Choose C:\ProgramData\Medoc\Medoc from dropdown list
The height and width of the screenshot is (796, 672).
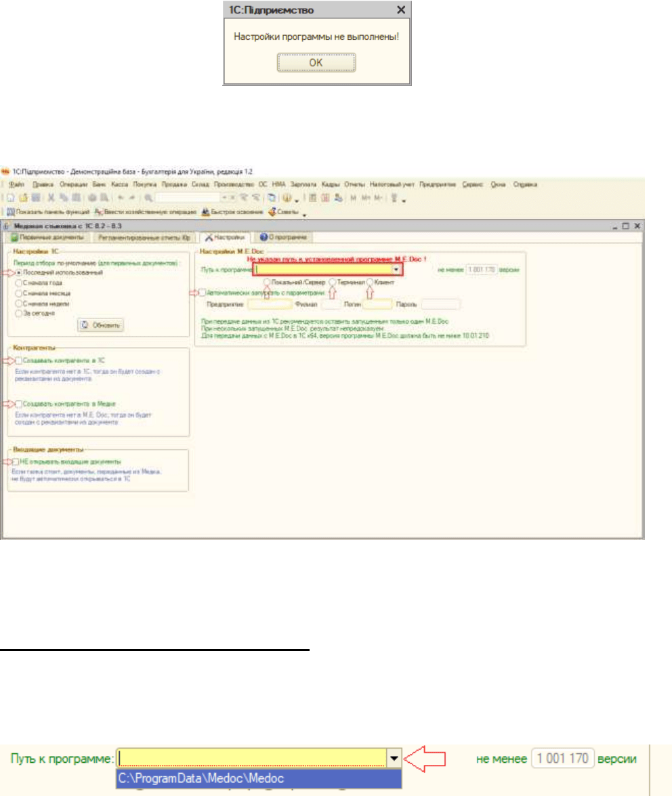259,778
